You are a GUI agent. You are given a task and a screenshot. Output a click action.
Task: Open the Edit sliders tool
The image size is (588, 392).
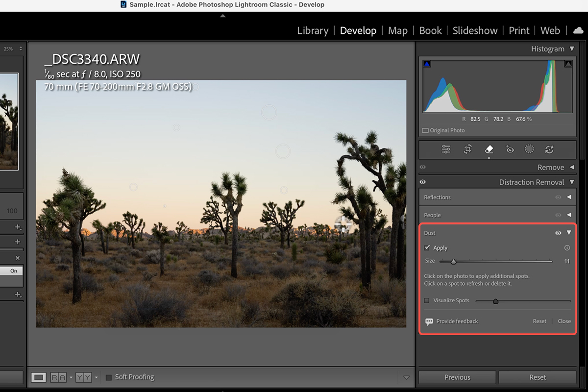click(446, 149)
